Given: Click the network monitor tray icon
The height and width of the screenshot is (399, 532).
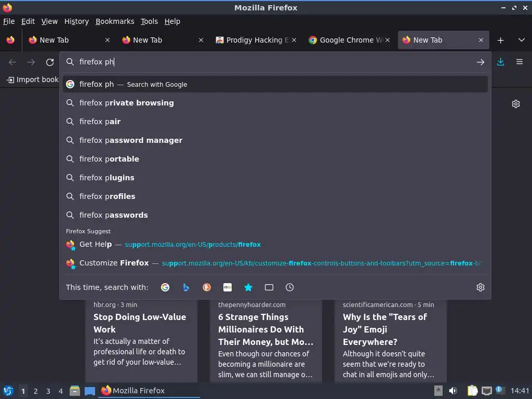Looking at the screenshot, I should (486, 391).
